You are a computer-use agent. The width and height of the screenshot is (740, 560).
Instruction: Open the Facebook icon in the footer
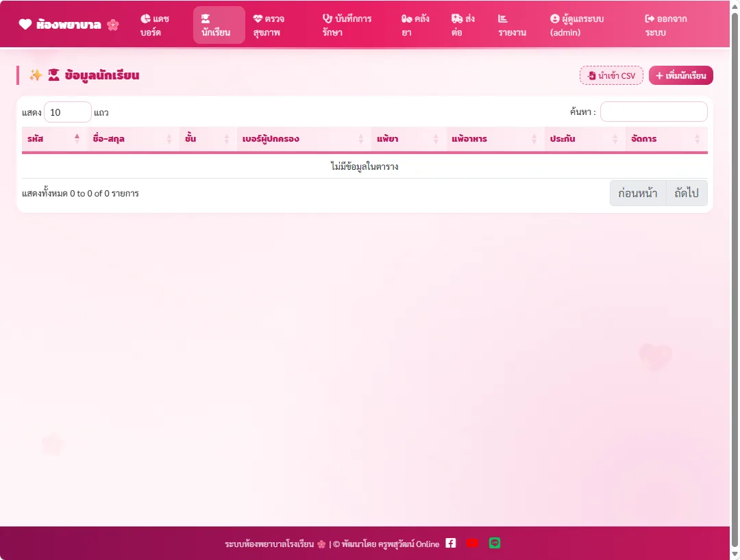click(x=451, y=543)
